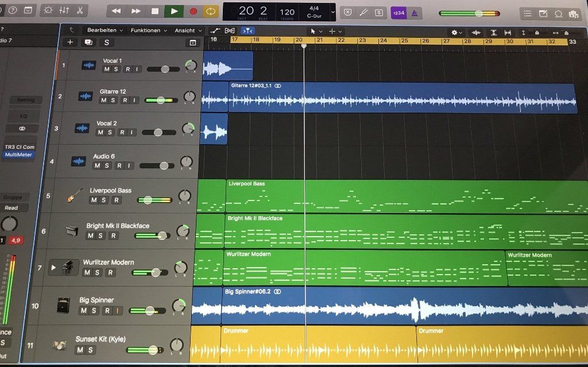Open the Funktionen menu
The image size is (588, 367).
(x=148, y=30)
